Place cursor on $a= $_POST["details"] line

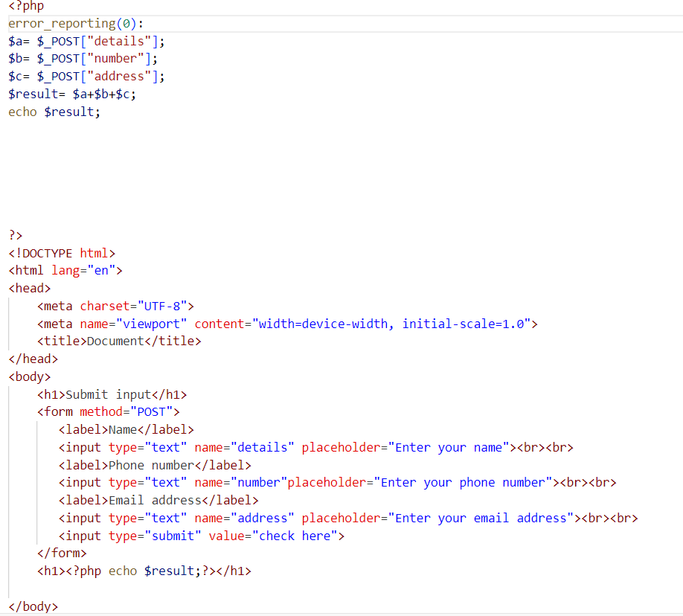pos(86,42)
